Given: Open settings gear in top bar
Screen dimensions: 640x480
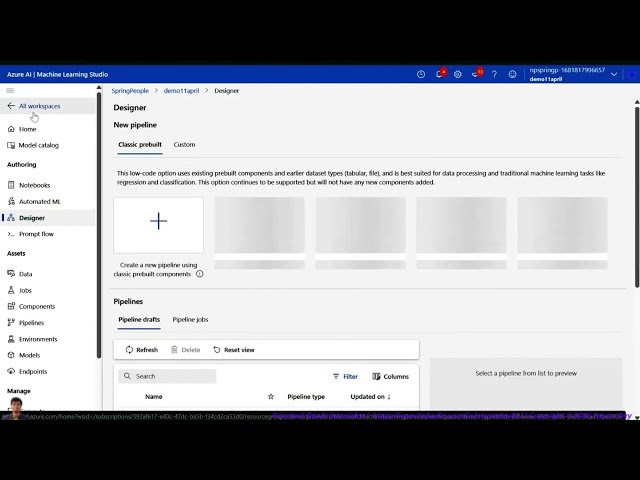Looking at the screenshot, I should click(x=458, y=74).
